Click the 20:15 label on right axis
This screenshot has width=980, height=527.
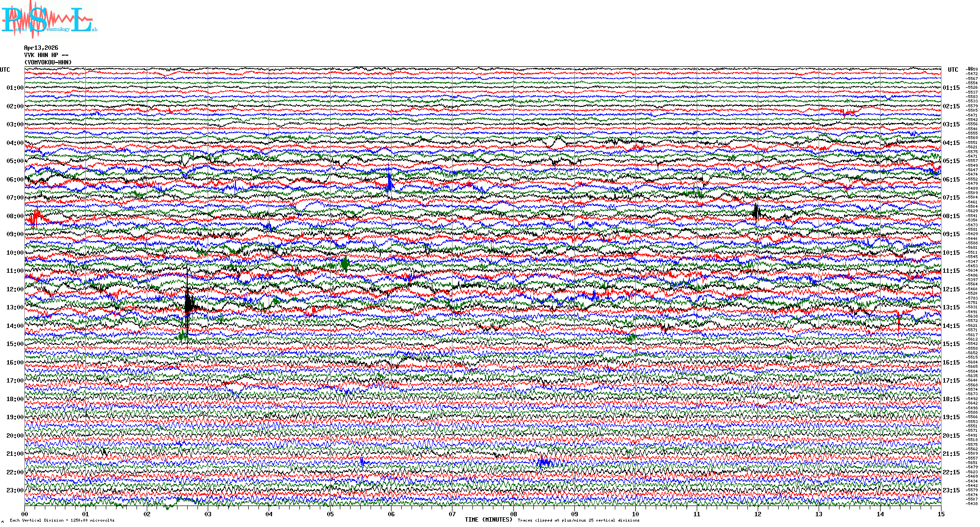tap(951, 436)
